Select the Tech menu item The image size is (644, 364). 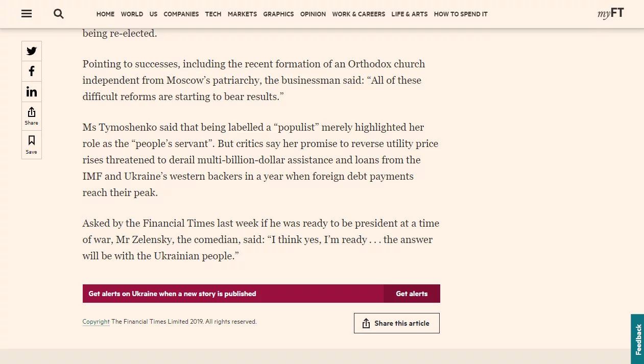coord(213,14)
